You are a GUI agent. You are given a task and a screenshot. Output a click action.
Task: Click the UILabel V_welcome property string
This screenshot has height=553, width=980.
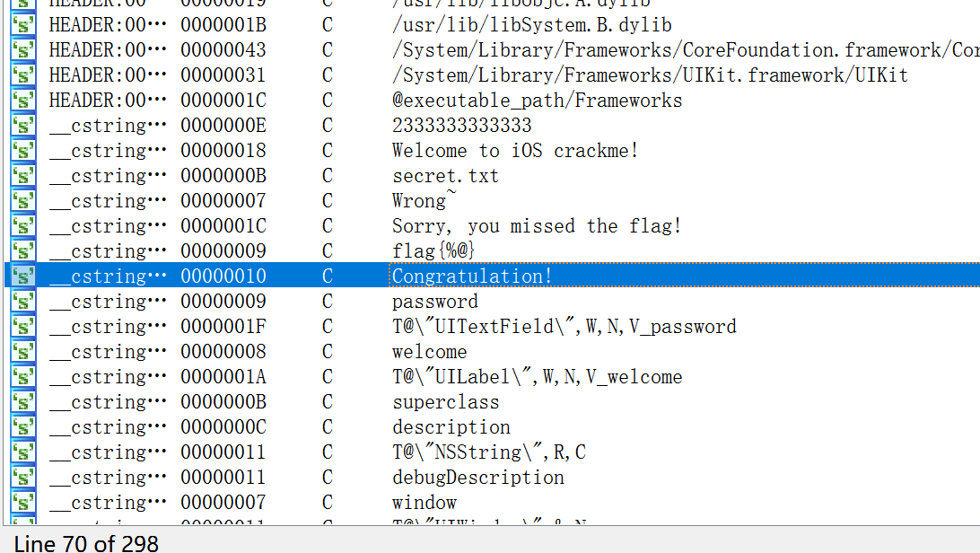click(x=537, y=377)
